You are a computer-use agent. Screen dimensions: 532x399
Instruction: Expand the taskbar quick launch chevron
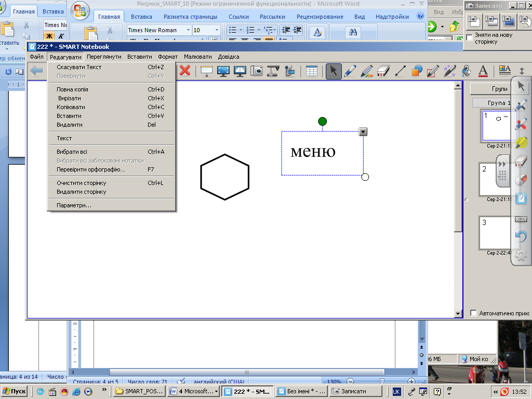point(104,390)
